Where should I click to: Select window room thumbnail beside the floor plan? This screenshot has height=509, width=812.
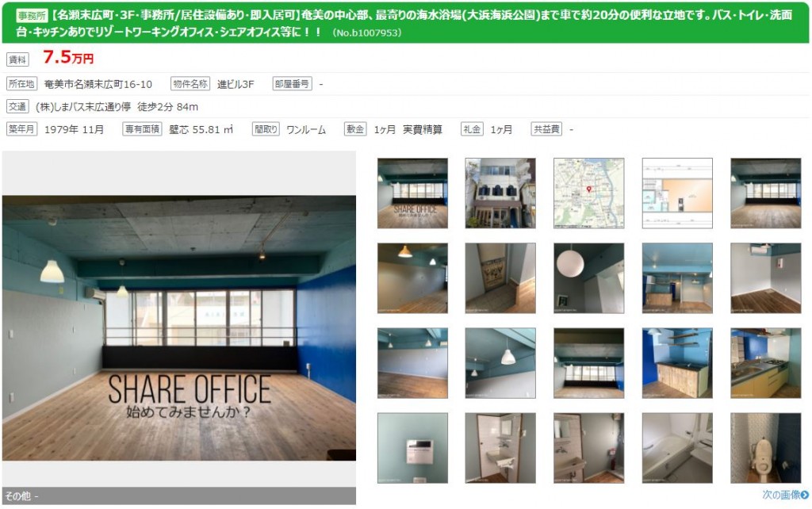tap(765, 193)
